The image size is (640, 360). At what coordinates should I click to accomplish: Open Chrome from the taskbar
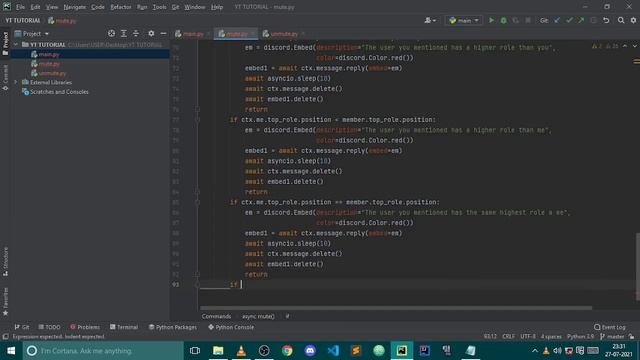[287, 351]
